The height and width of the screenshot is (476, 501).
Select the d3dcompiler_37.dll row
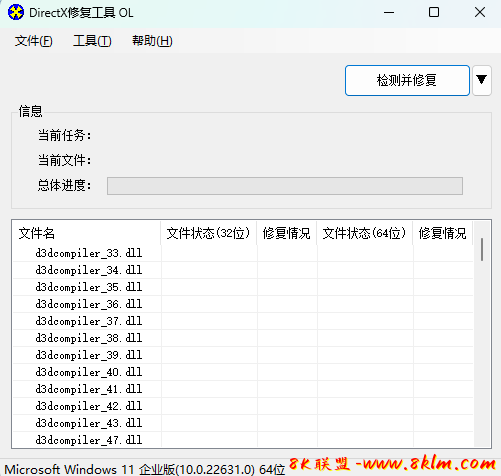[x=243, y=321]
